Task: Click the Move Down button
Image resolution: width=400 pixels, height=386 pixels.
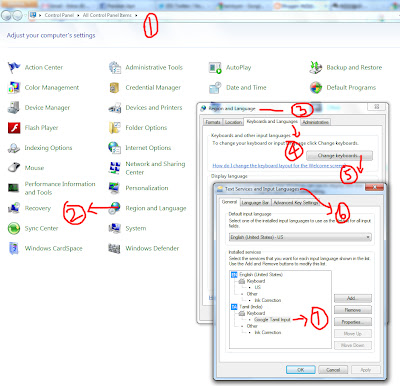Action: click(x=353, y=345)
